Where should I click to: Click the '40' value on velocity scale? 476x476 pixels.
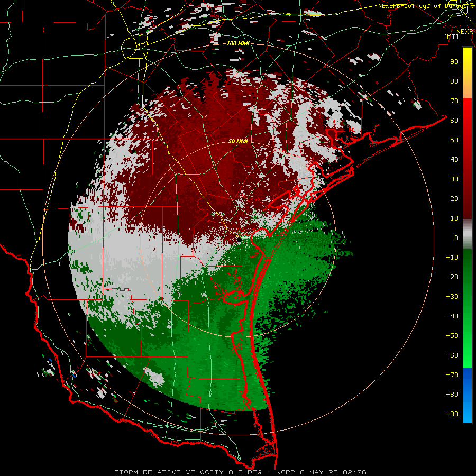(454, 159)
